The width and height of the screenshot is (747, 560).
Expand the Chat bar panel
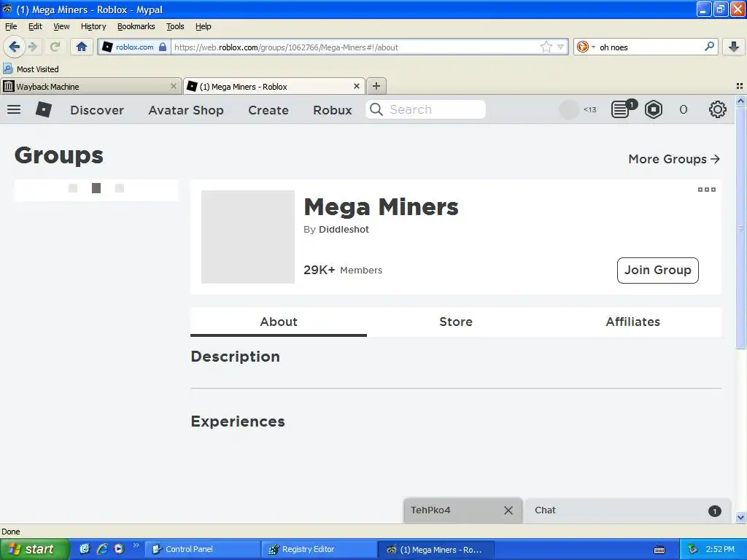click(x=627, y=510)
